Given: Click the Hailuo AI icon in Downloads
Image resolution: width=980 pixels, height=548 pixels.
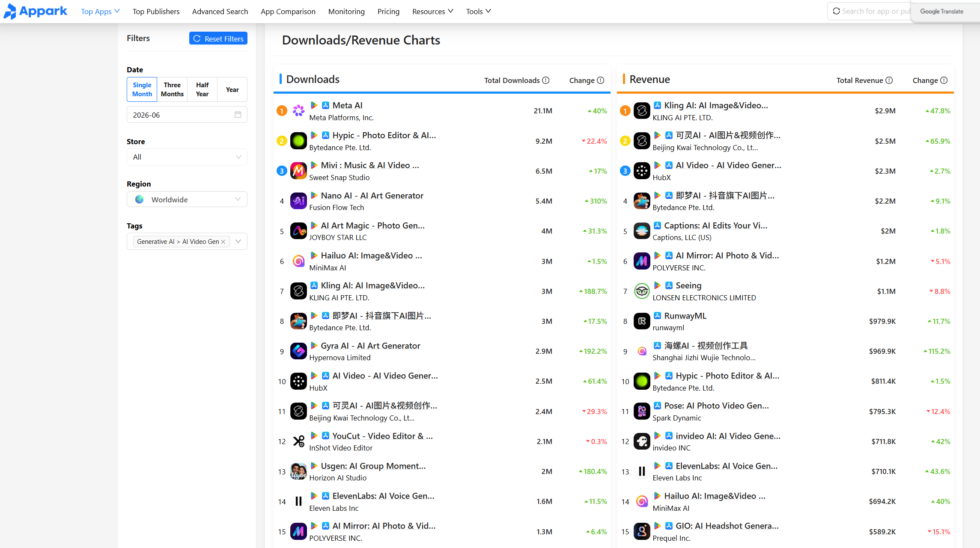Looking at the screenshot, I should click(298, 261).
